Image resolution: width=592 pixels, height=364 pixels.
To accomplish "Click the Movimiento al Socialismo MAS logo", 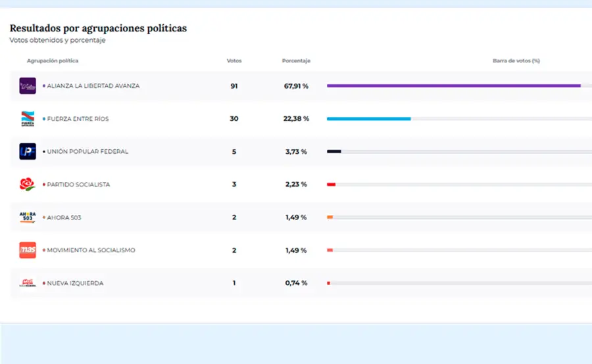I will point(28,250).
